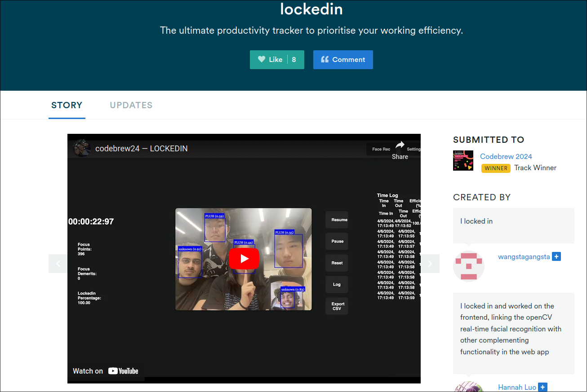This screenshot has height=392, width=587.
Task: Click the Codebrew 2024 hackathon thumbnail
Action: [463, 161]
